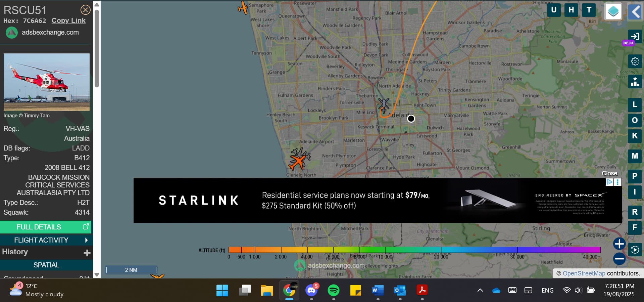Open the red helicopter photo thumbnail

click(47, 82)
